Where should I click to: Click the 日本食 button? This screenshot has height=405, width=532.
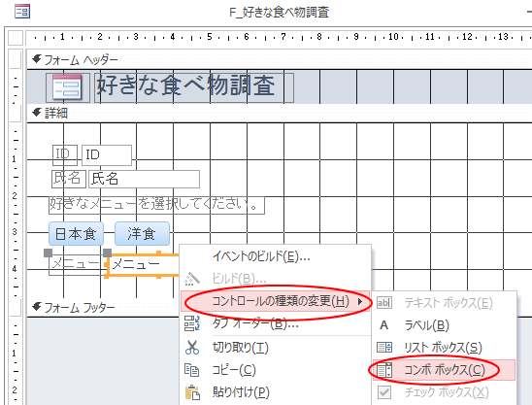click(x=76, y=233)
